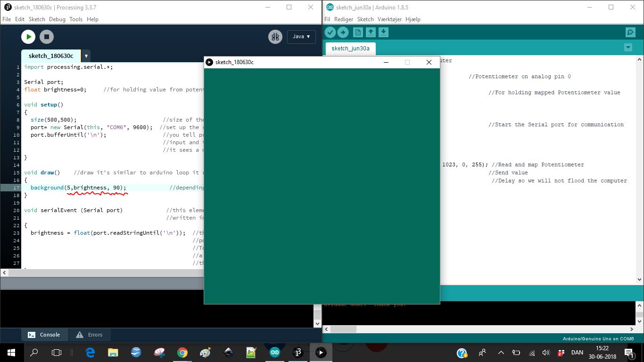
Task: Open the Arduino Rediger menu
Action: click(344, 19)
